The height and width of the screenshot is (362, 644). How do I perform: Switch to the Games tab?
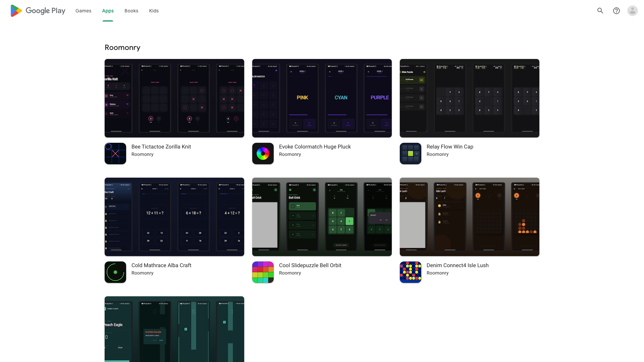coord(84,11)
